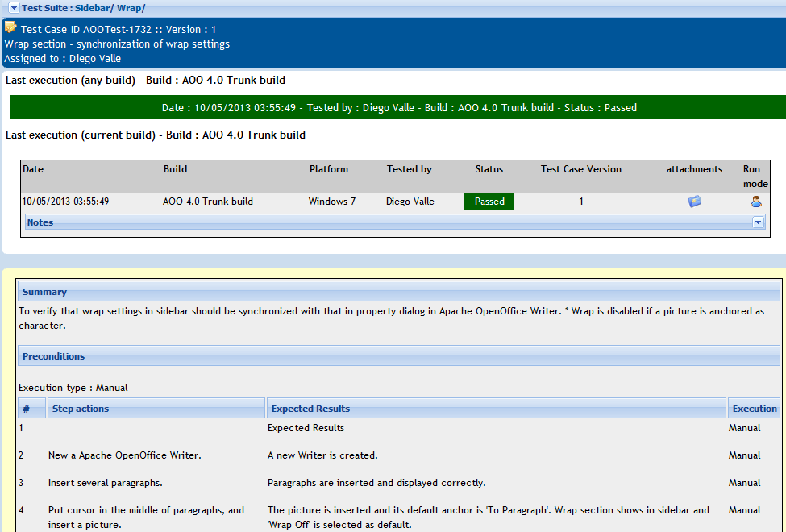Click the Diego Valle tested-by cell
The height and width of the screenshot is (532, 786).
click(410, 201)
